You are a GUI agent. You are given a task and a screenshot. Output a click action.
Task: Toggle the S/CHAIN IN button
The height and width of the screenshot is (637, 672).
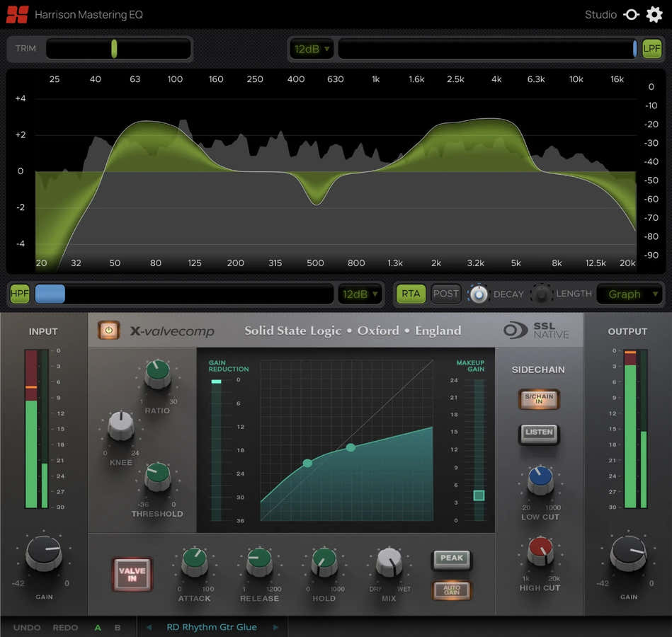pyautogui.click(x=539, y=398)
